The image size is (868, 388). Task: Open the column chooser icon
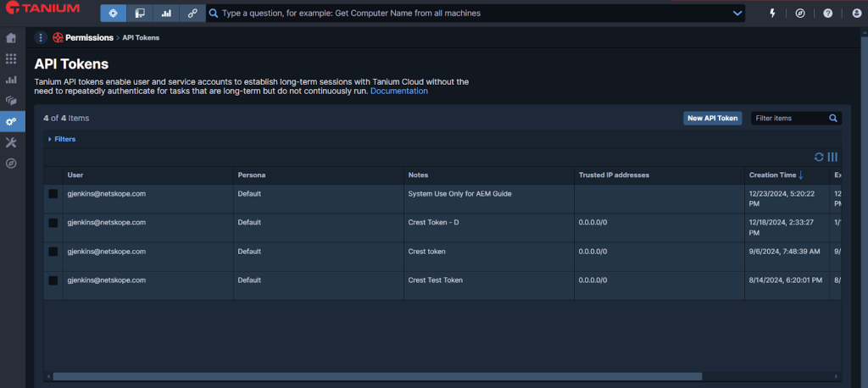(x=832, y=158)
